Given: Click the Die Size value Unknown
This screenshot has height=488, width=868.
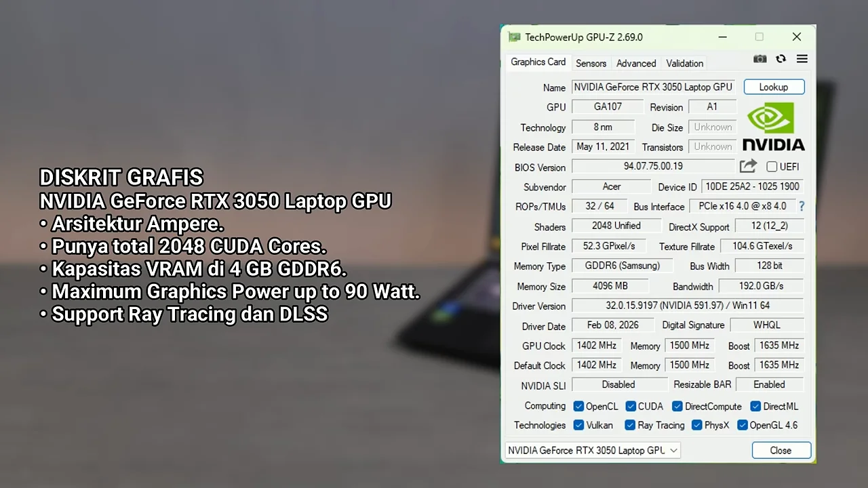Looking at the screenshot, I should [713, 127].
